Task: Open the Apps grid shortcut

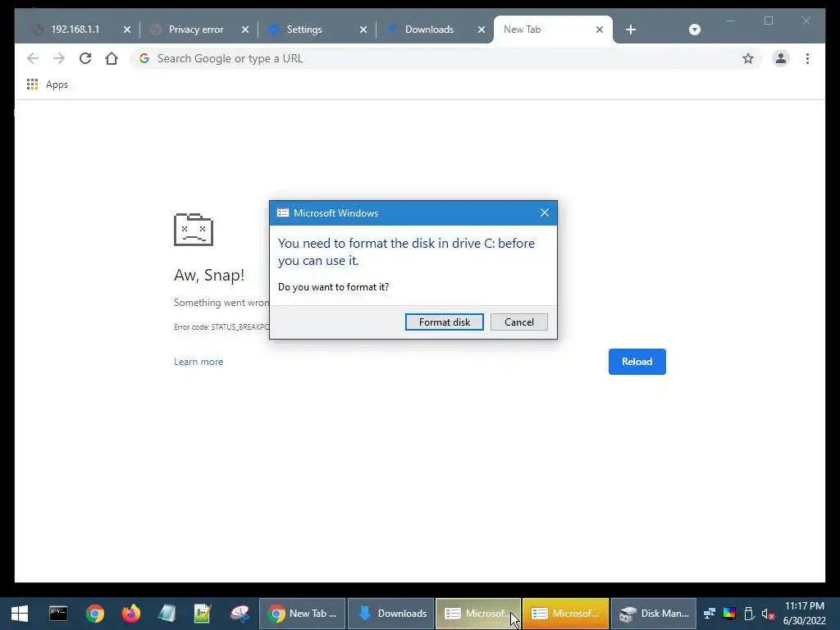Action: 48,84
